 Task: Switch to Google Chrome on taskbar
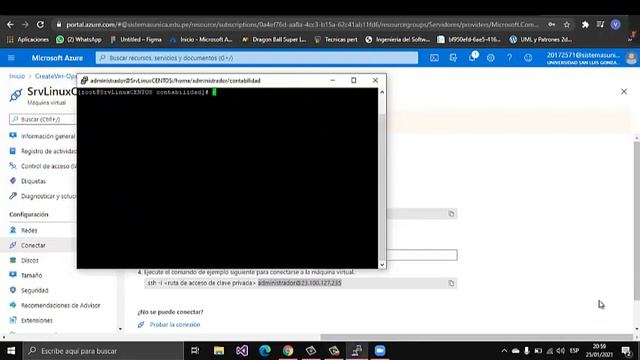click(x=288, y=351)
